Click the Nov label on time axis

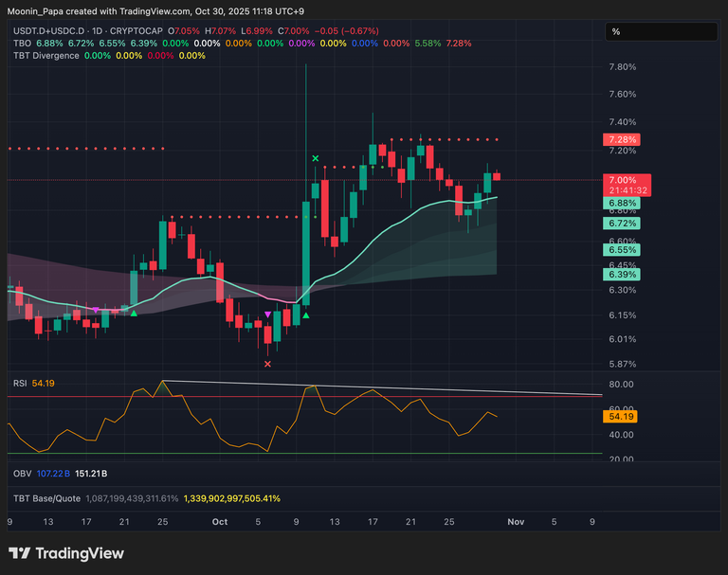516,521
